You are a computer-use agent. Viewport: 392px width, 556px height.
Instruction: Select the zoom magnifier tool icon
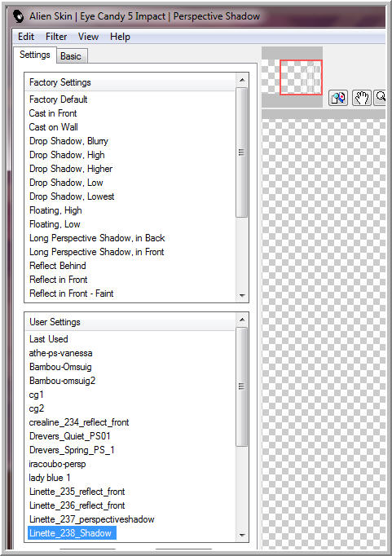click(x=381, y=98)
